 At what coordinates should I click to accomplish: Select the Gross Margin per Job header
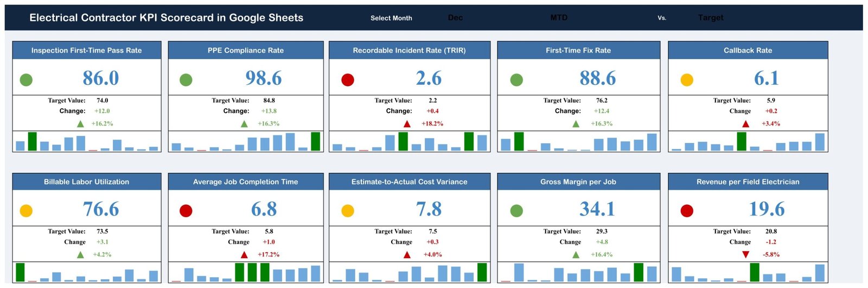pos(578,181)
